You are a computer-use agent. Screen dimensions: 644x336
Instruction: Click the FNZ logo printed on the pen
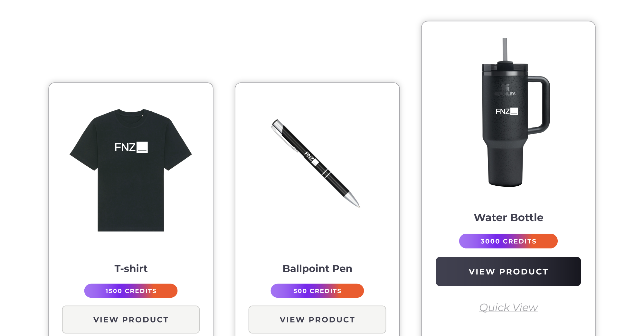coord(311,158)
